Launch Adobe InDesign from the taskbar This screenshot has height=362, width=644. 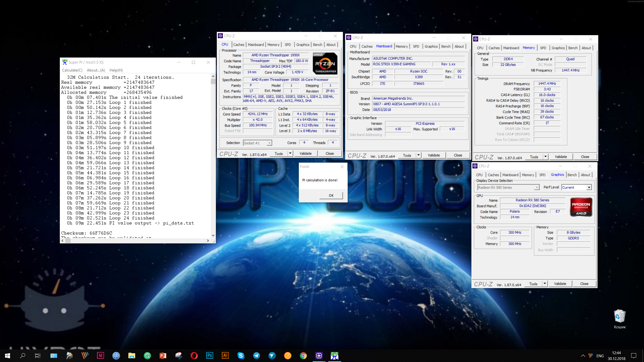tap(100, 355)
